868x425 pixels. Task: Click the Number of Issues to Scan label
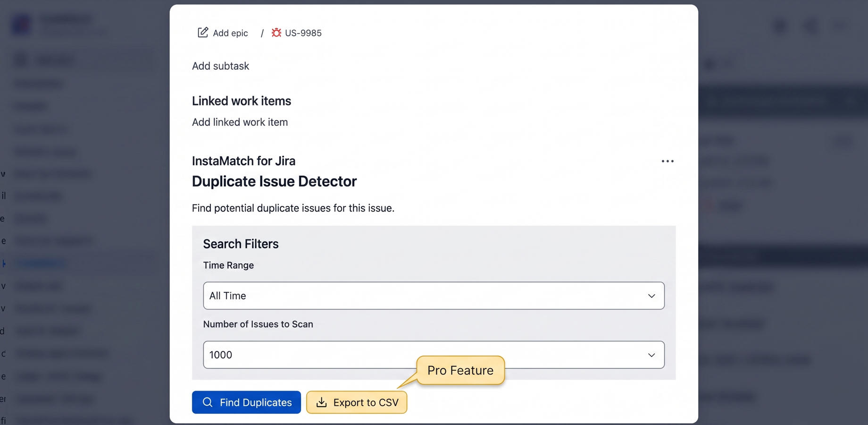[x=258, y=324]
